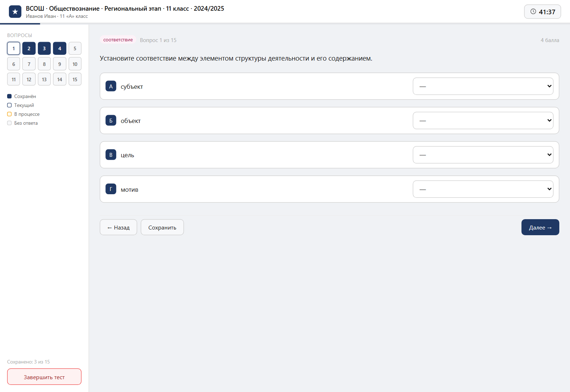This screenshot has height=392, width=570.
Task: Jump to question 10
Action: (75, 64)
